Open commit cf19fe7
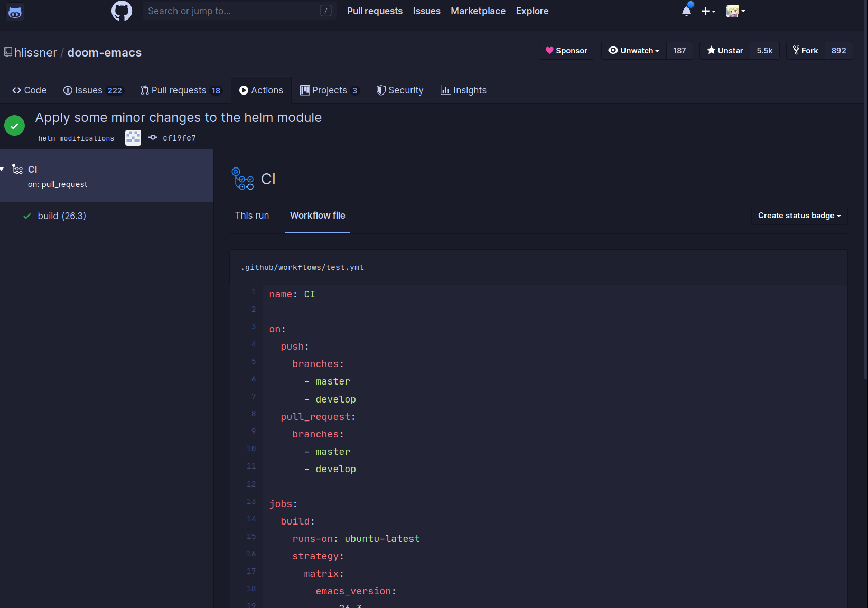The image size is (868, 608). pos(179,137)
